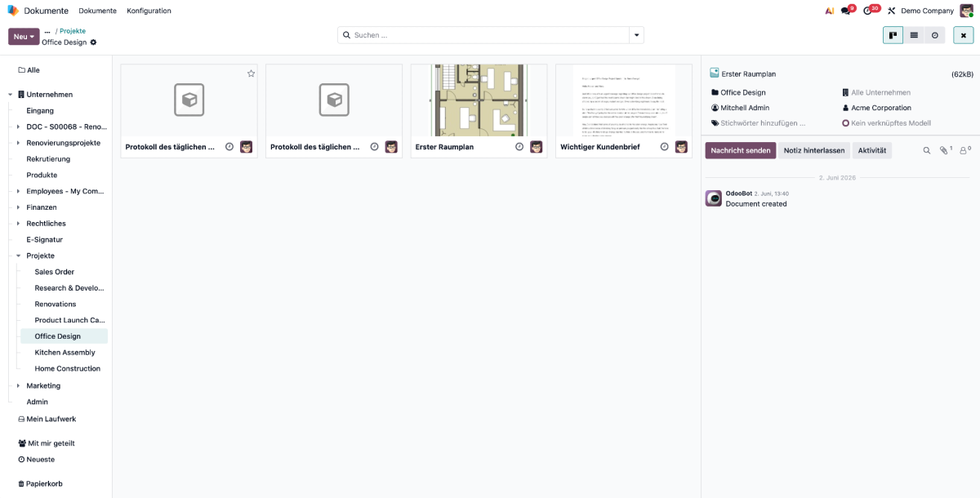Expand the Finanzen folder

point(19,207)
